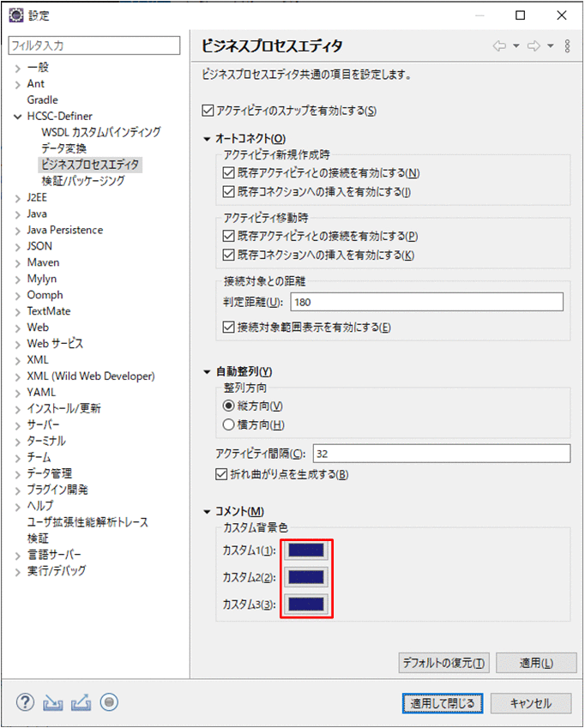
Task: Click キャンセル button
Action: tap(531, 703)
